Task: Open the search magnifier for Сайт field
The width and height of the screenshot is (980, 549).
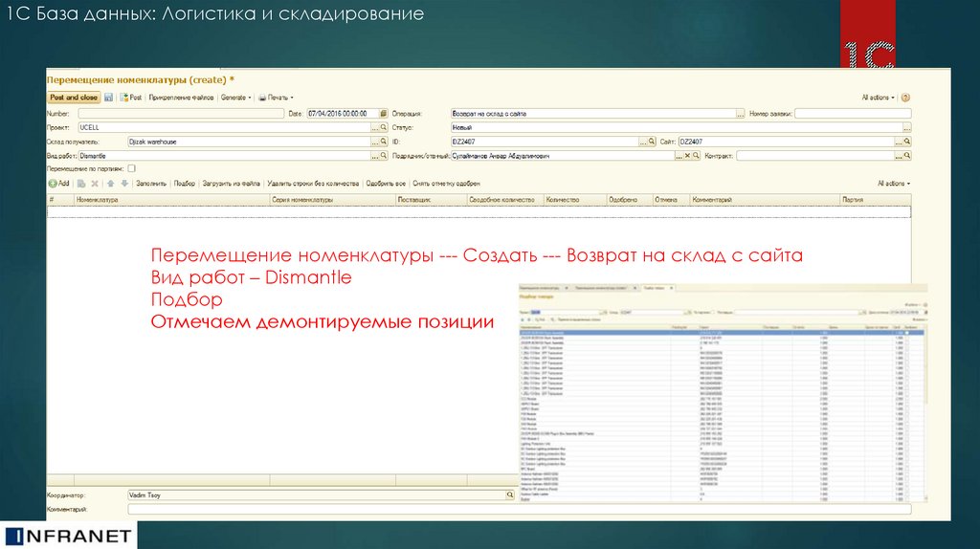Action: click(907, 142)
